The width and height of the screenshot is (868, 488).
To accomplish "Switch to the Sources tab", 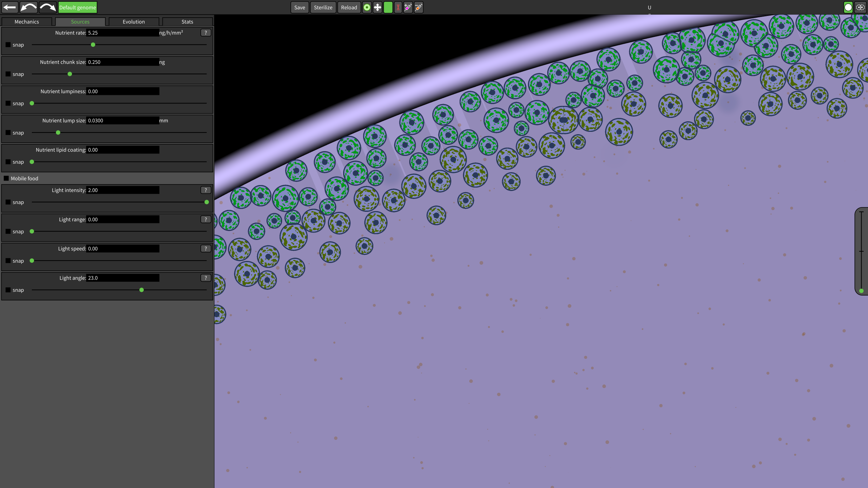I will tap(80, 22).
